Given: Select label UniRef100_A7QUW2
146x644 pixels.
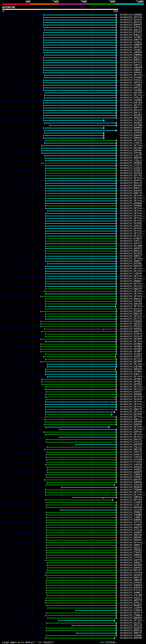Looking at the screenshot, I should [x=131, y=78].
